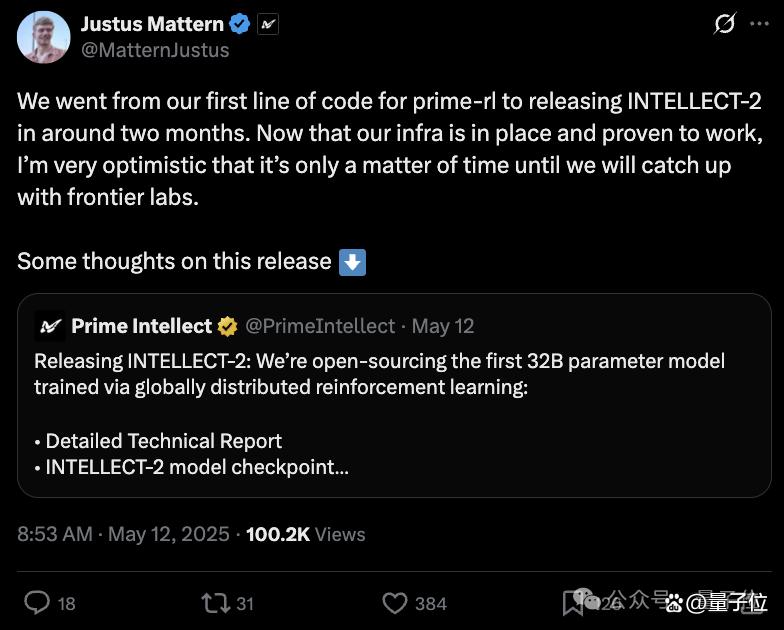Click the 8:53 AM timestamp
The image size is (784, 630).
[x=55, y=534]
